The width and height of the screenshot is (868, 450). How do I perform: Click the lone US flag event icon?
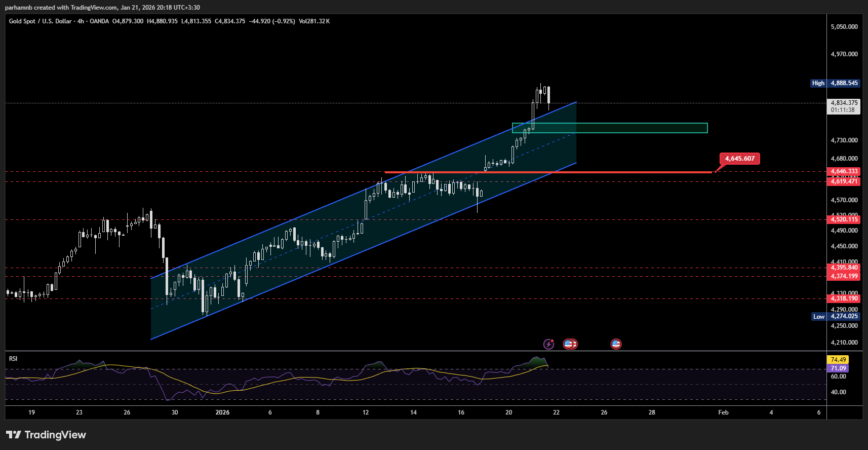tap(616, 344)
